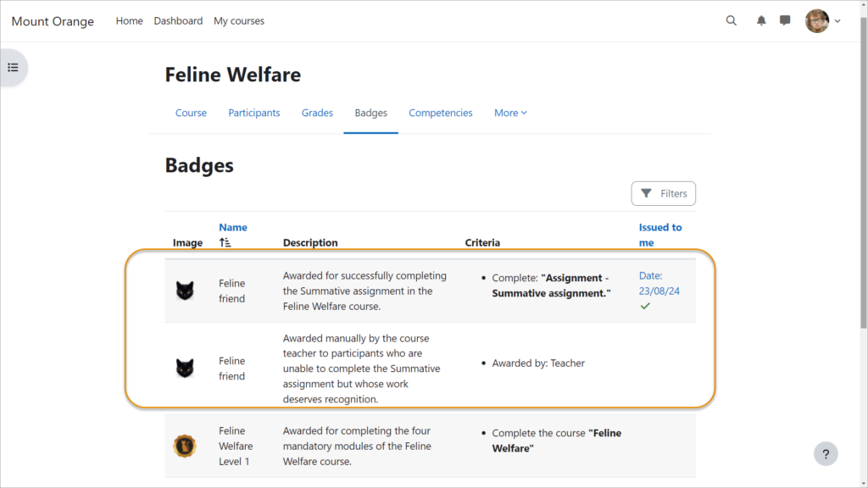868x488 pixels.
Task: Open the user menu chevron beside the avatar
Action: click(837, 20)
